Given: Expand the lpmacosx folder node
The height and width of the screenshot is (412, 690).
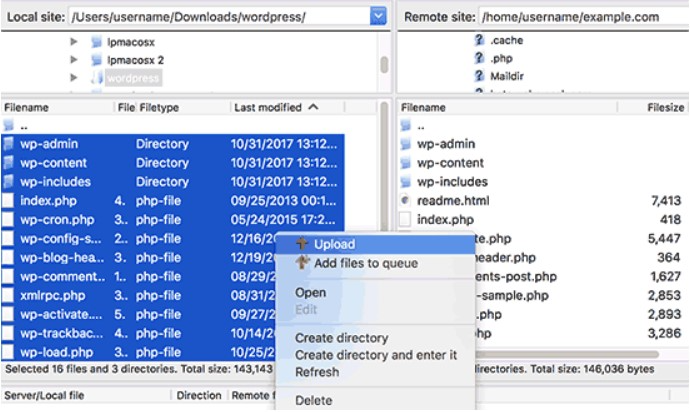Looking at the screenshot, I should tap(73, 42).
